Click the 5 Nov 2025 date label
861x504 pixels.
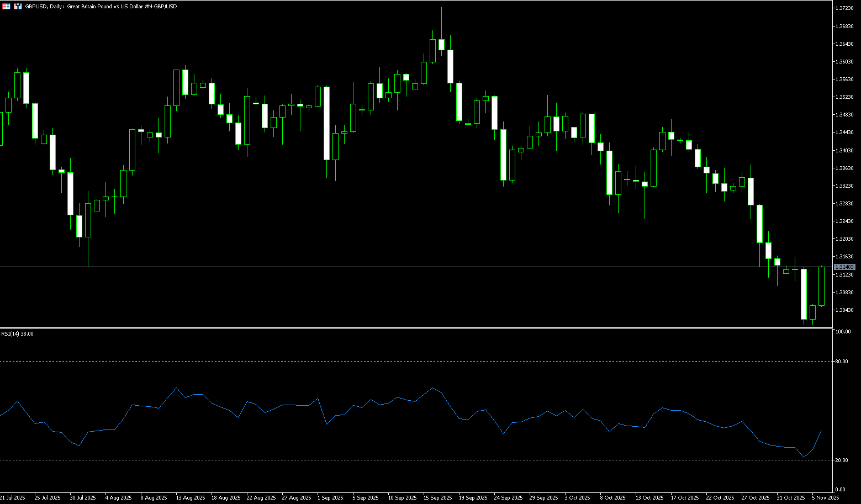[825, 498]
